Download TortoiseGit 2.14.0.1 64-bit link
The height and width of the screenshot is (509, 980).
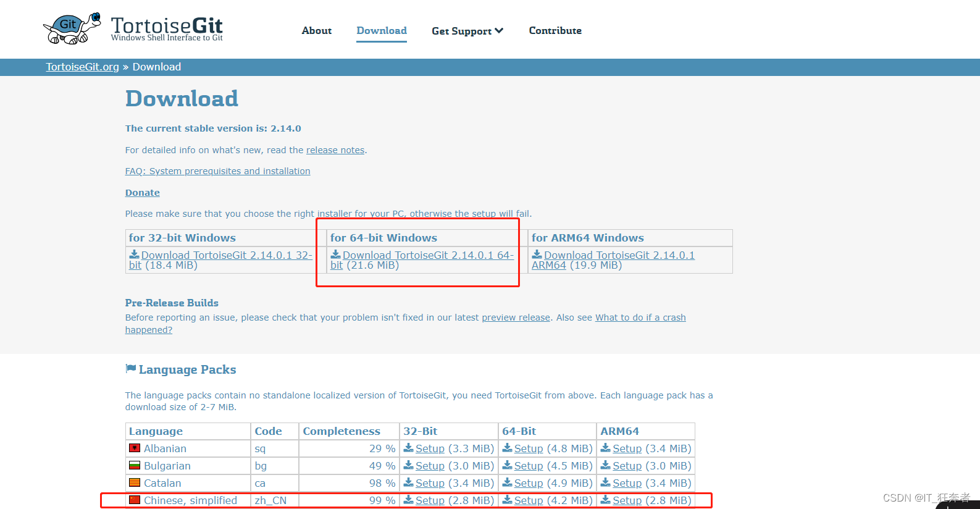428,255
